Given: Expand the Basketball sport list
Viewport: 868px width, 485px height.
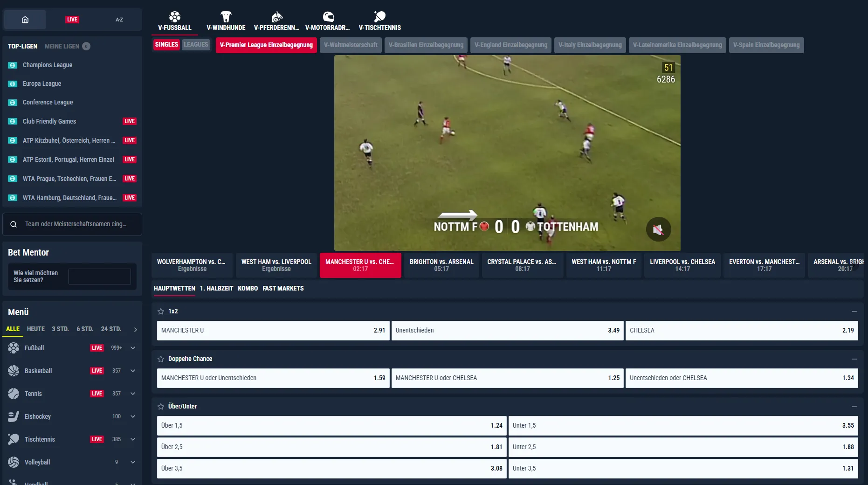Looking at the screenshot, I should [133, 371].
